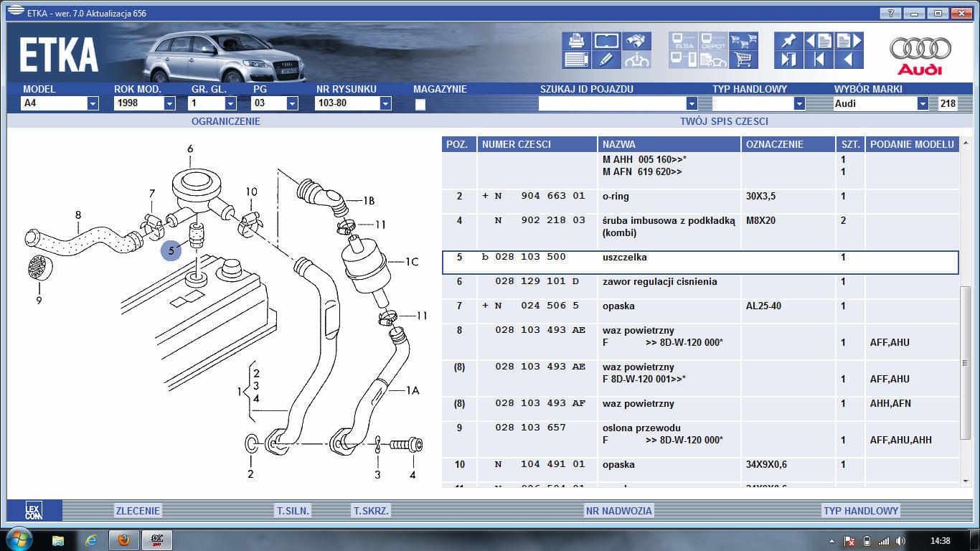The width and height of the screenshot is (980, 551).
Task: Select part number 'N 904 663 01'
Action: 540,196
